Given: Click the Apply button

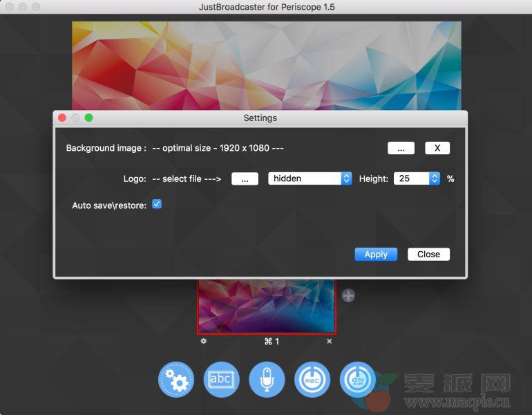Looking at the screenshot, I should [376, 255].
